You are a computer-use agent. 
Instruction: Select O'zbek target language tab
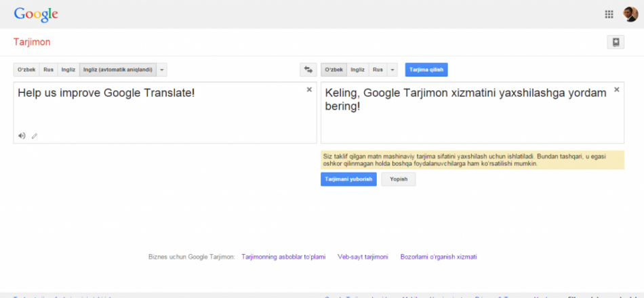point(334,70)
